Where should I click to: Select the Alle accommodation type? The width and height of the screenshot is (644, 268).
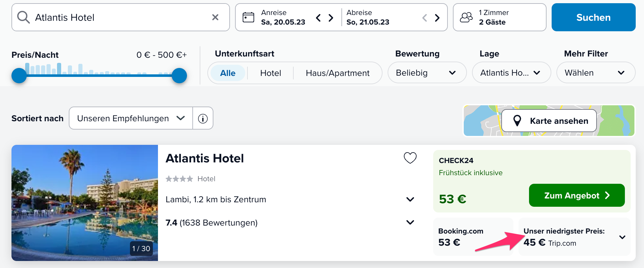[x=228, y=73]
